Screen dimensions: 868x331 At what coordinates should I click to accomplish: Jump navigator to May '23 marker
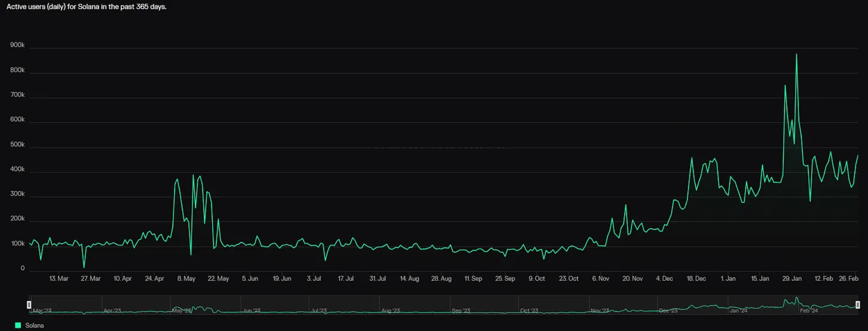click(181, 311)
